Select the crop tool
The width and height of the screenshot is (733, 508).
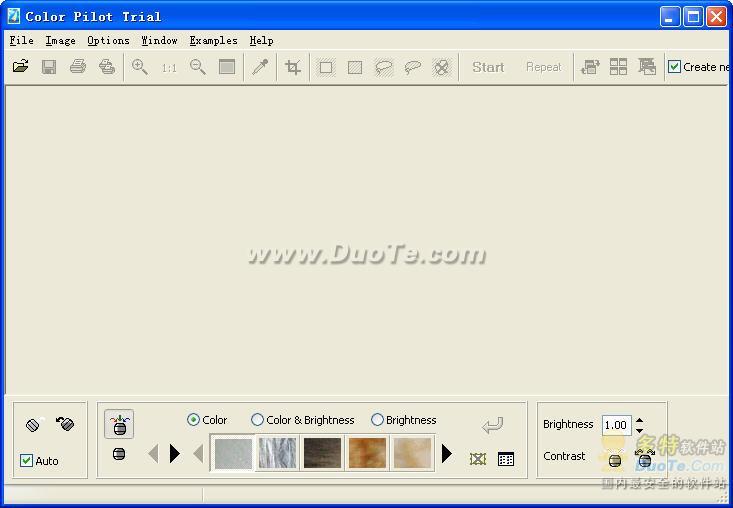(293, 67)
